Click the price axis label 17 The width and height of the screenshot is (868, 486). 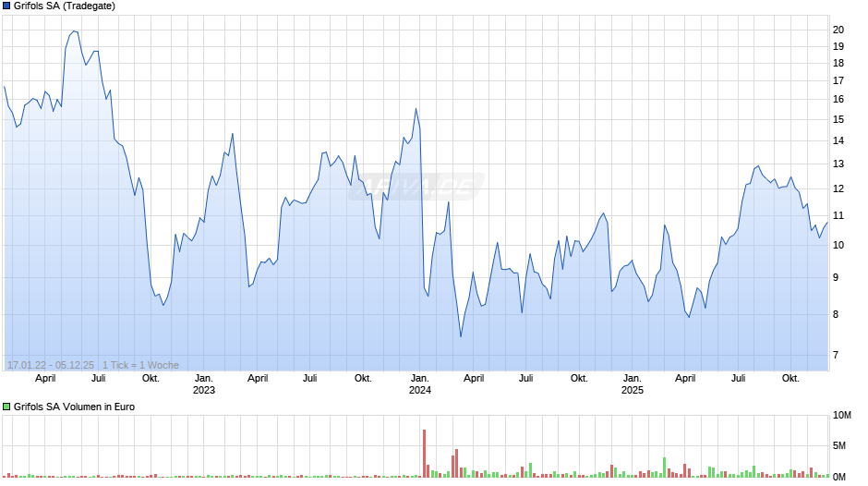click(838, 81)
